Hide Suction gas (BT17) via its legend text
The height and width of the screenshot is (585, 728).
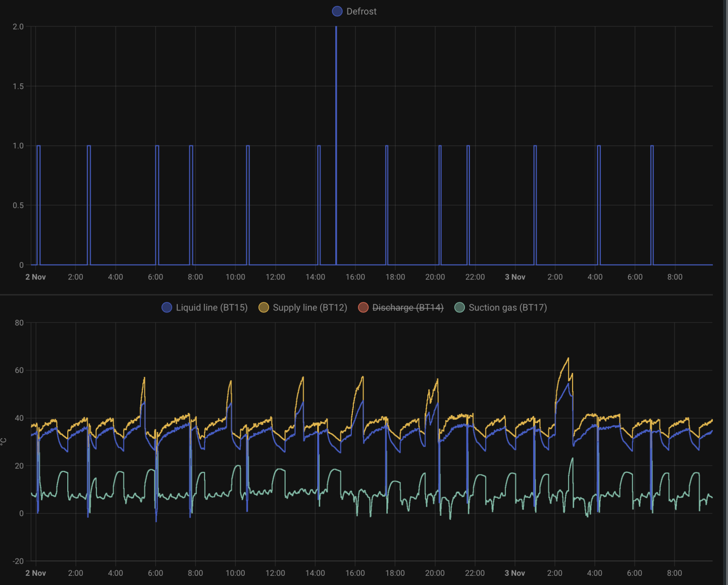[507, 308]
